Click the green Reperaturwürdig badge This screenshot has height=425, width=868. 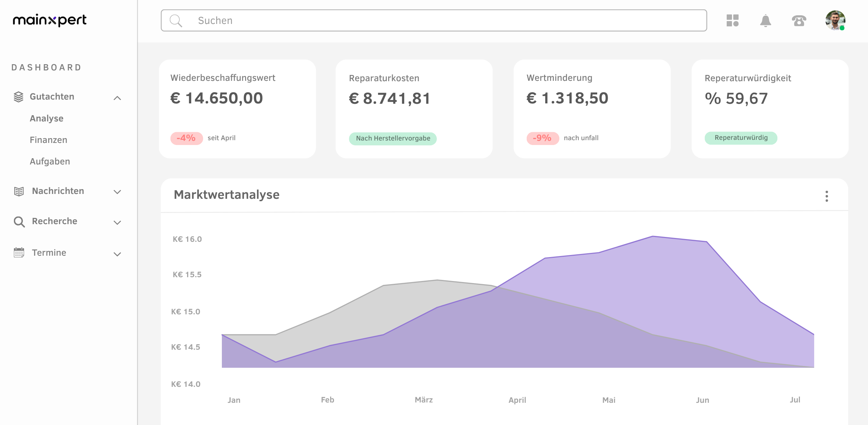[x=741, y=138]
